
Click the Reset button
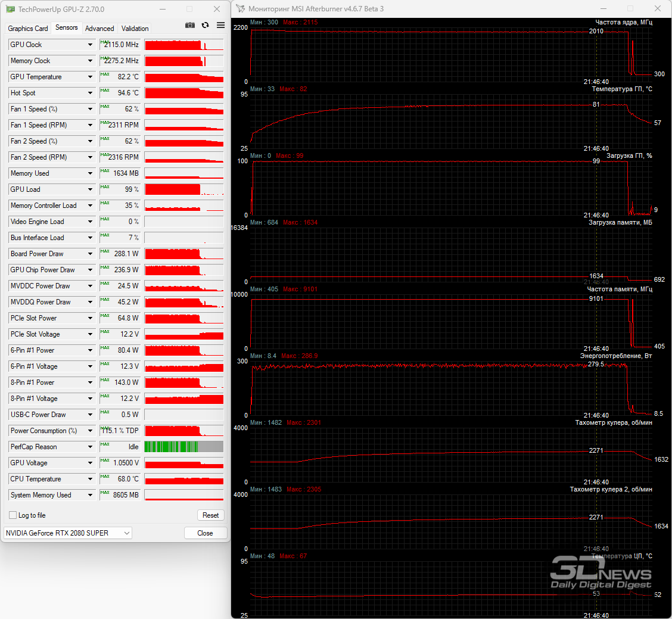pyautogui.click(x=210, y=515)
